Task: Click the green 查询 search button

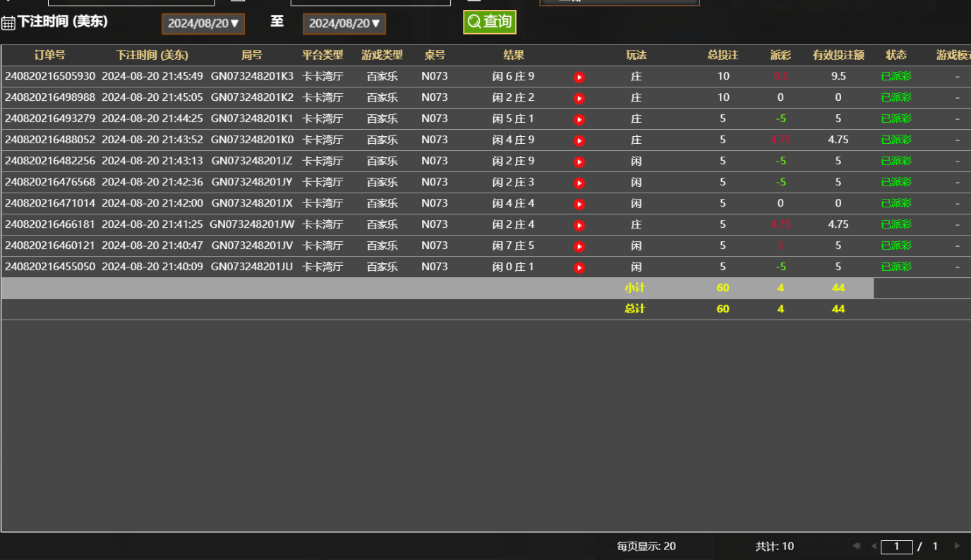Action: [490, 22]
